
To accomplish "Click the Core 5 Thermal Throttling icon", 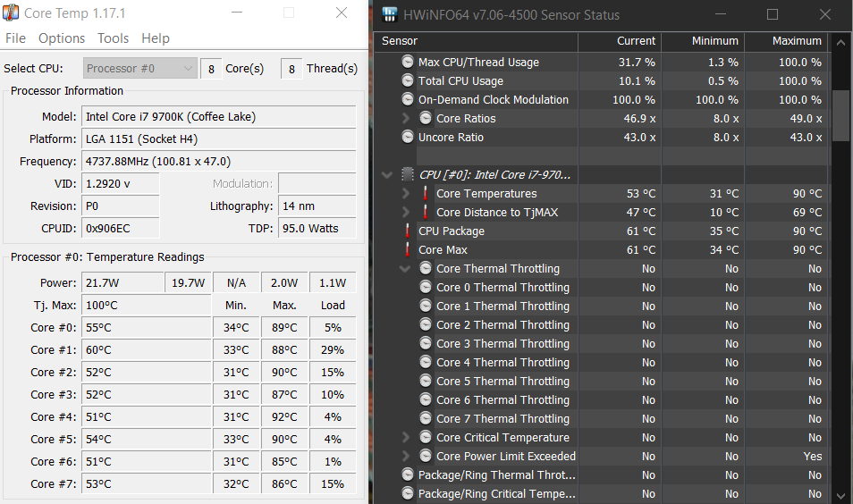I will (426, 381).
